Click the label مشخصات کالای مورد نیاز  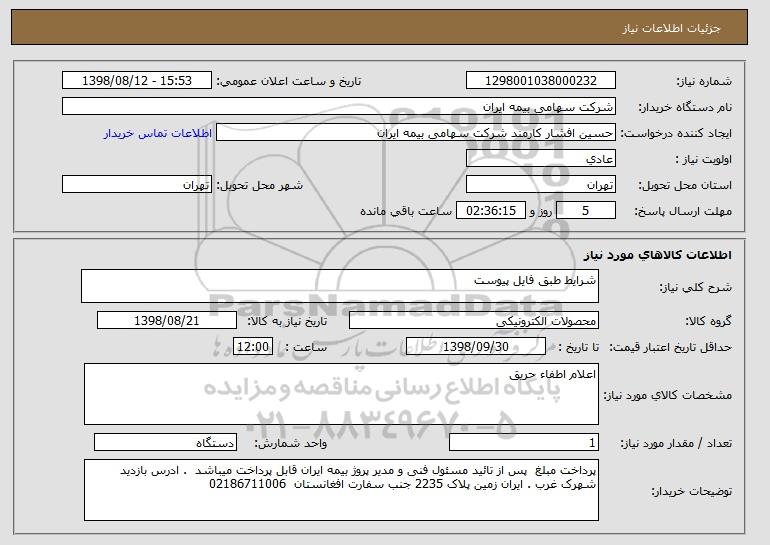point(667,395)
